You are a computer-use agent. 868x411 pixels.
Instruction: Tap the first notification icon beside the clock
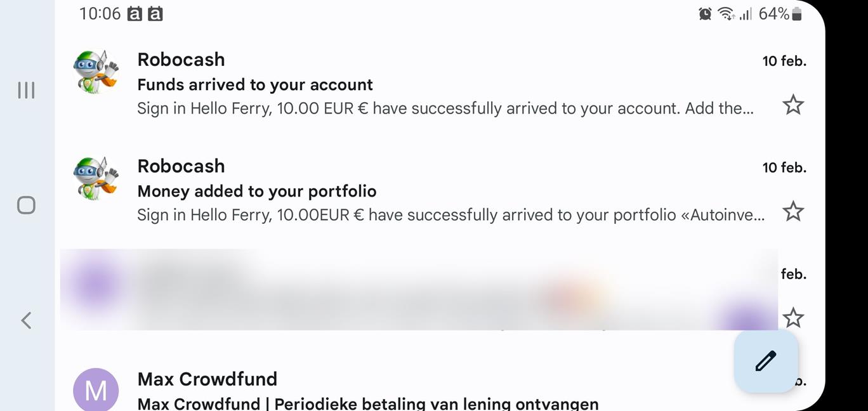coord(135,14)
